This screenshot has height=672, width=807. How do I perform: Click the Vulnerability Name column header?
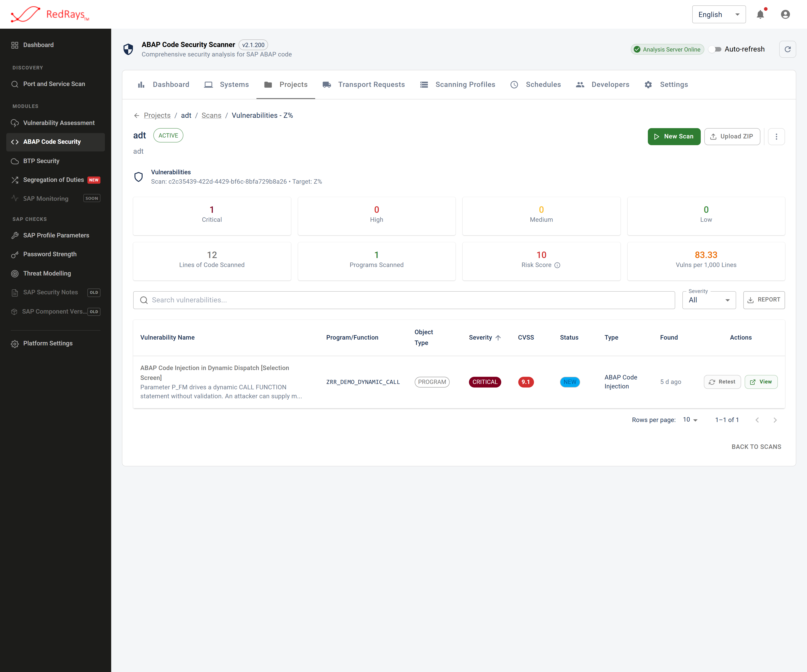[x=167, y=338]
